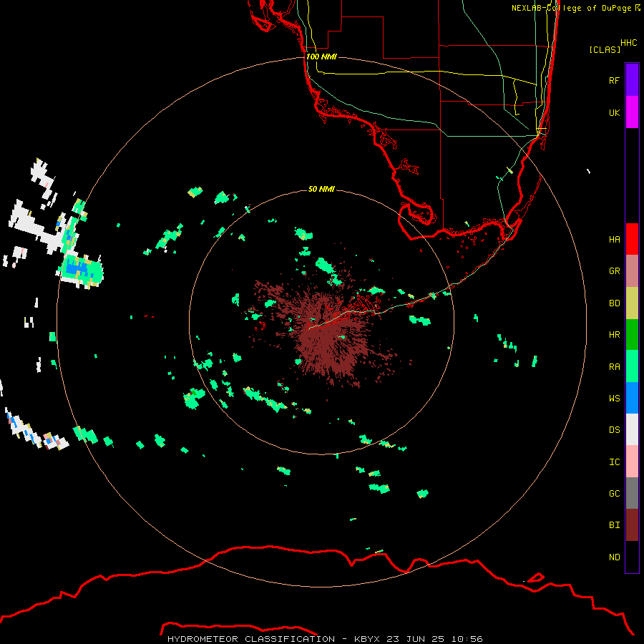The width and height of the screenshot is (644, 644).
Task: Click the HA legend label
Action: [x=614, y=239]
